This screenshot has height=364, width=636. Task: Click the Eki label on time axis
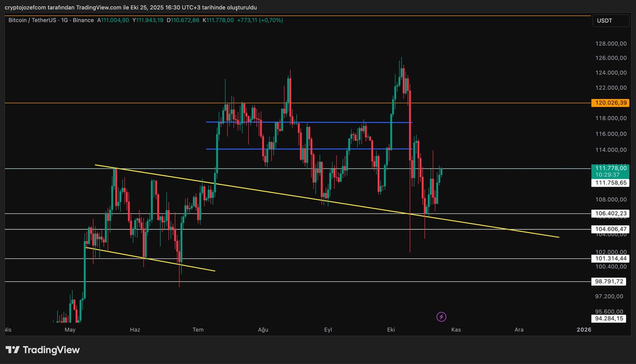(391, 330)
